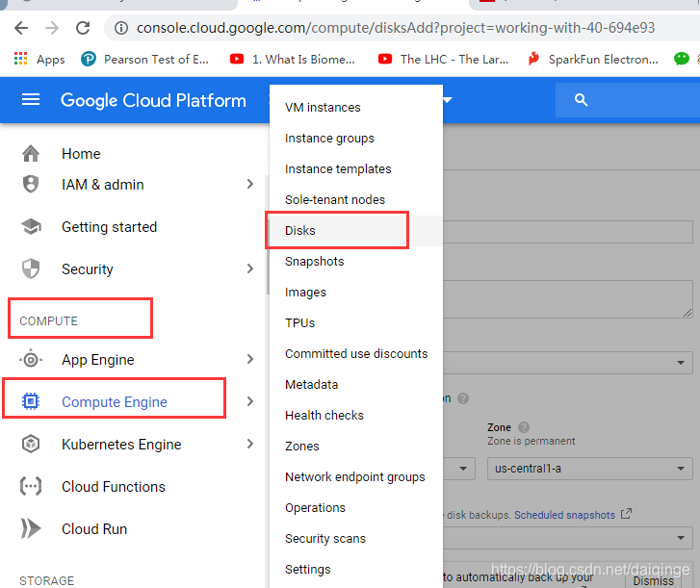Click the browser forward arrow
This screenshot has height=588, width=700.
click(x=52, y=28)
